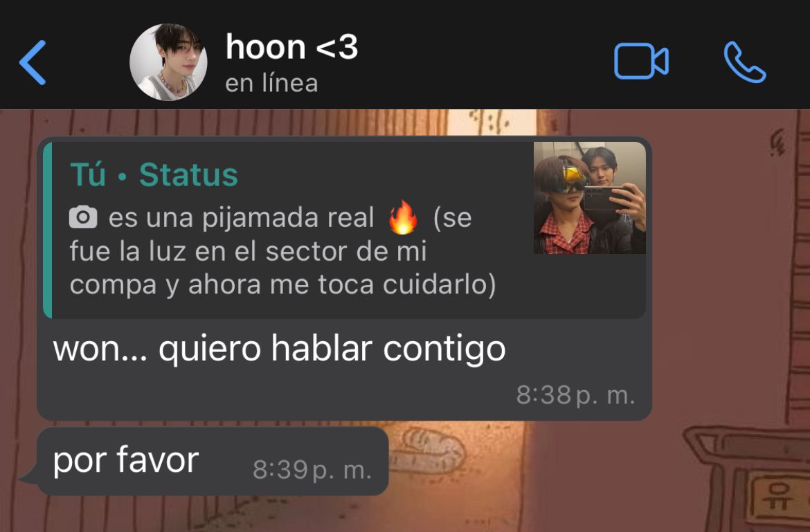Start a voice call via phone icon
The height and width of the screenshot is (532, 810).
(744, 62)
